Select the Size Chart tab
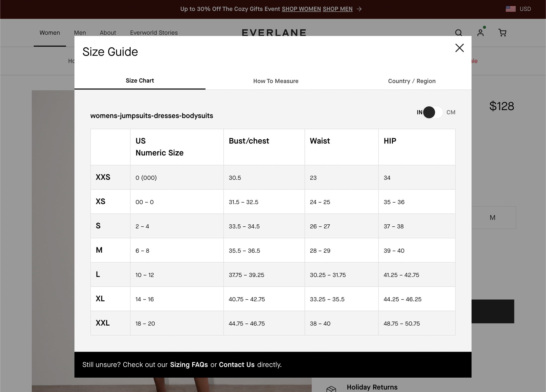The height and width of the screenshot is (392, 546). tap(140, 80)
